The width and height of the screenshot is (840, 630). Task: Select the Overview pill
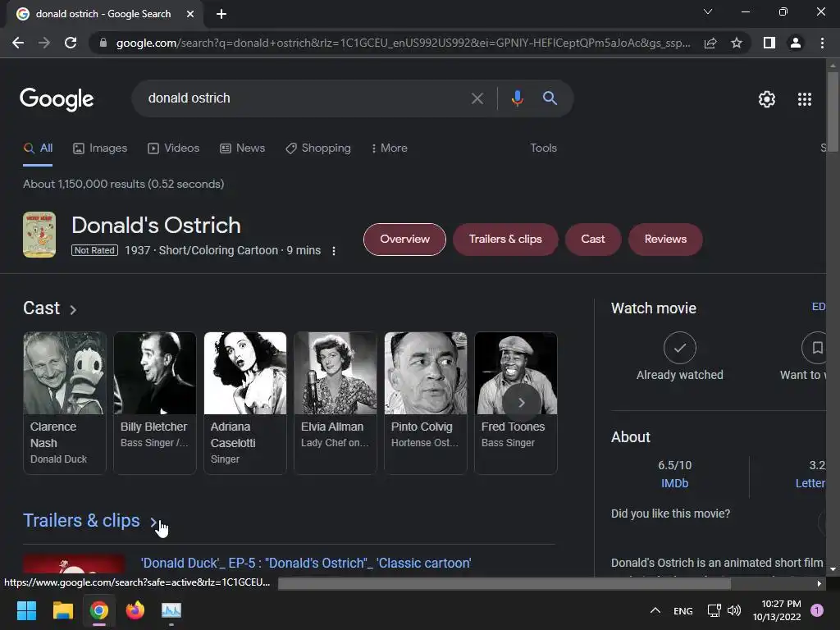(x=404, y=240)
